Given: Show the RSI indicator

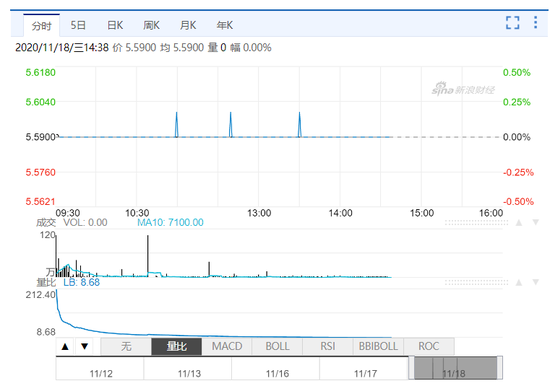Looking at the screenshot, I should pyautogui.click(x=328, y=347).
